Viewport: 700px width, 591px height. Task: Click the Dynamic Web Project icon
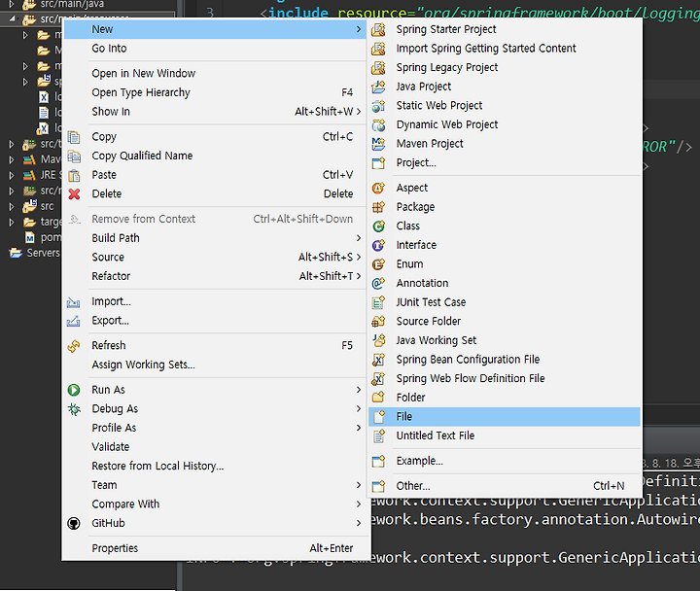[378, 125]
